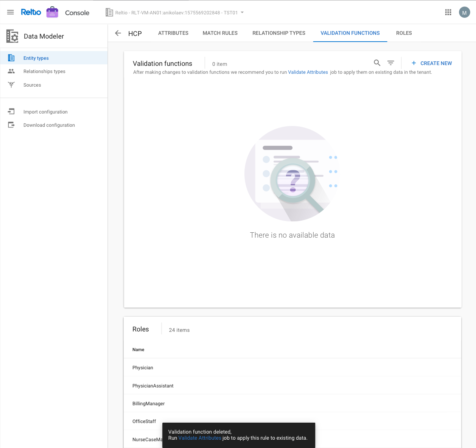Screen dimensions: 476x448
Task: Switch to the Relationship Types tab
Action: tap(279, 33)
